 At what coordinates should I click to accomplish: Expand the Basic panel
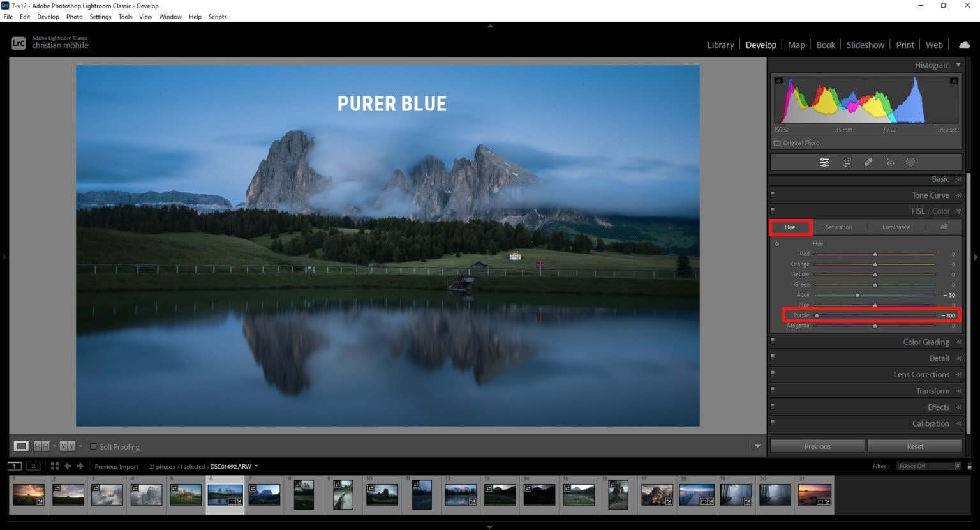958,179
